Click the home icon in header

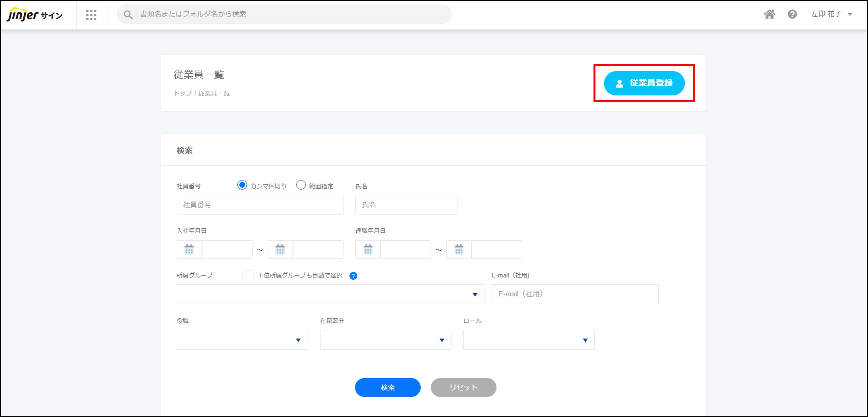point(769,14)
